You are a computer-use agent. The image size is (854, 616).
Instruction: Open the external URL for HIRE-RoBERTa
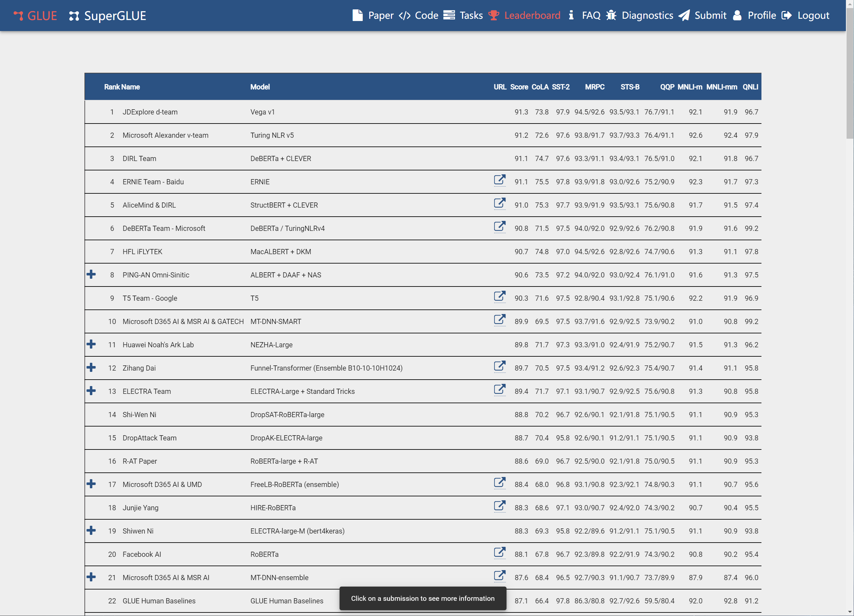(x=500, y=506)
